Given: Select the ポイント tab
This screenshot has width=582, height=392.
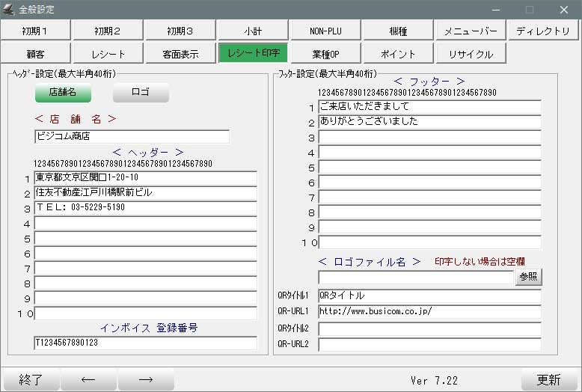Looking at the screenshot, I should (398, 54).
